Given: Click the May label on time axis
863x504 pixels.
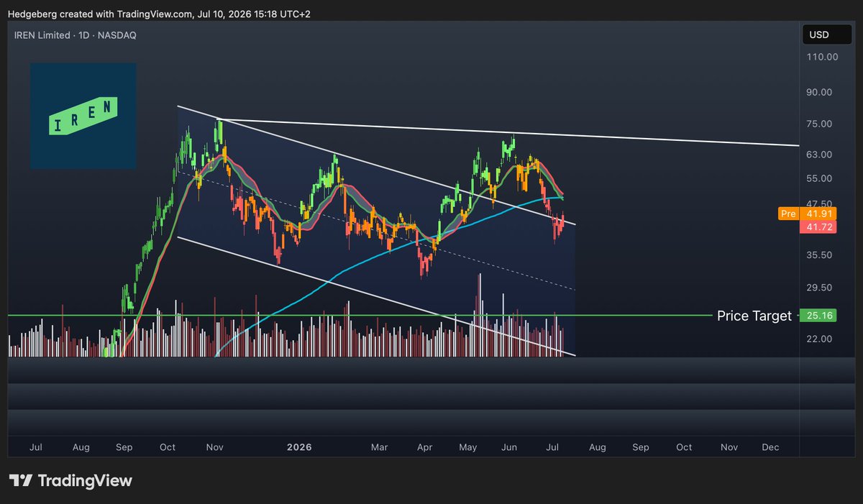Looking at the screenshot, I should pyautogui.click(x=468, y=447).
